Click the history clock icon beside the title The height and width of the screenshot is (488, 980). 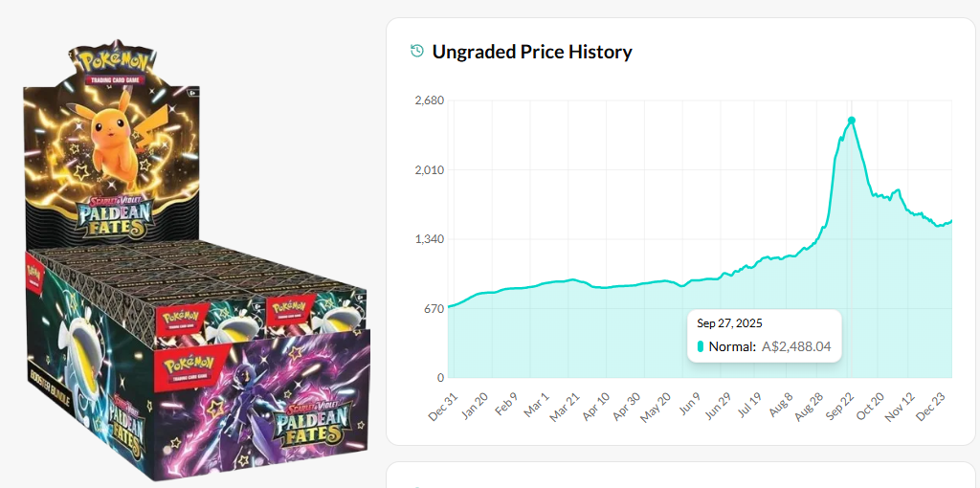[x=416, y=52]
